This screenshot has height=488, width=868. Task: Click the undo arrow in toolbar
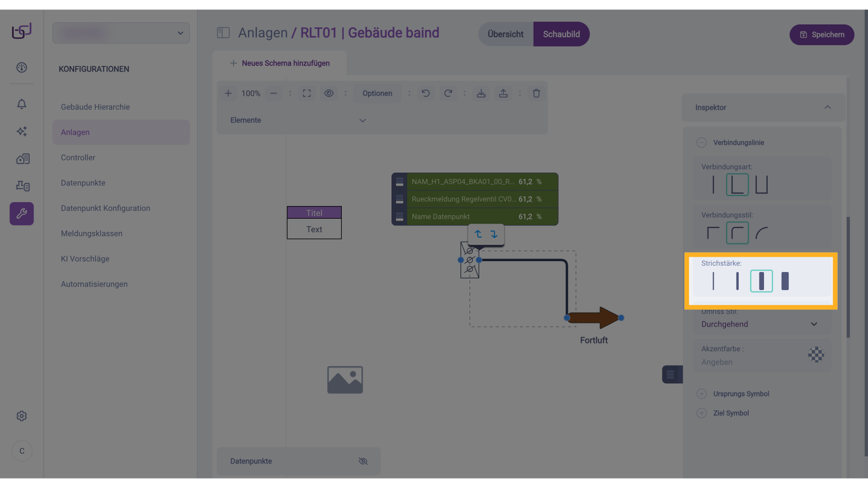point(425,93)
